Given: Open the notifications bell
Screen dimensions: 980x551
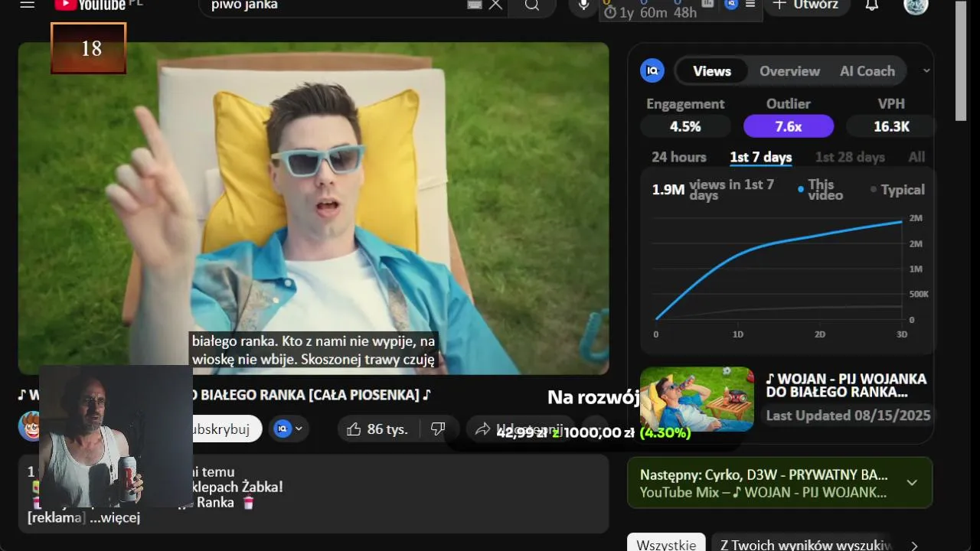Looking at the screenshot, I should coord(871,5).
